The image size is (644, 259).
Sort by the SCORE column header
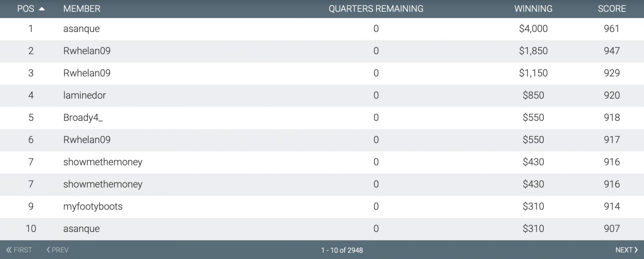tap(612, 9)
